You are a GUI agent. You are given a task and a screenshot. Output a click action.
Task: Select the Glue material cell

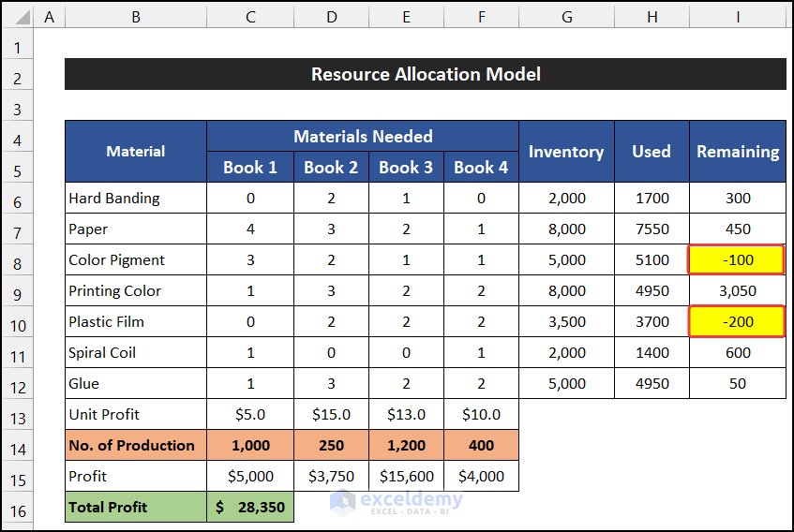coord(136,383)
